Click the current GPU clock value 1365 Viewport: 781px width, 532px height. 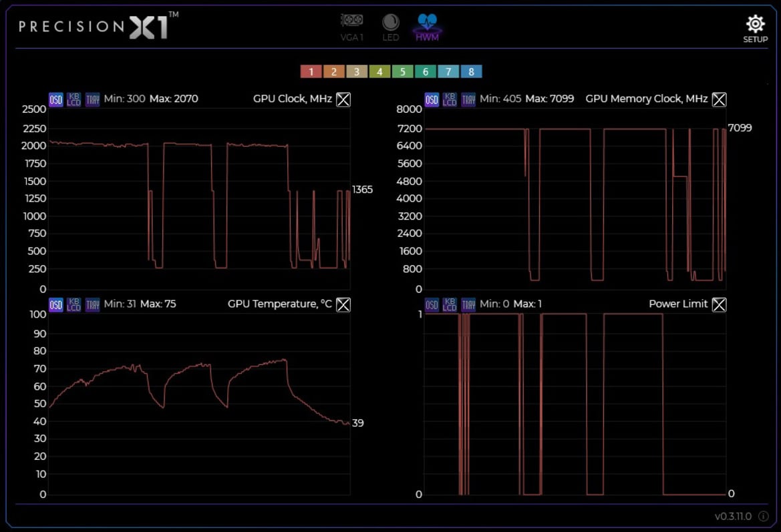pyautogui.click(x=362, y=190)
